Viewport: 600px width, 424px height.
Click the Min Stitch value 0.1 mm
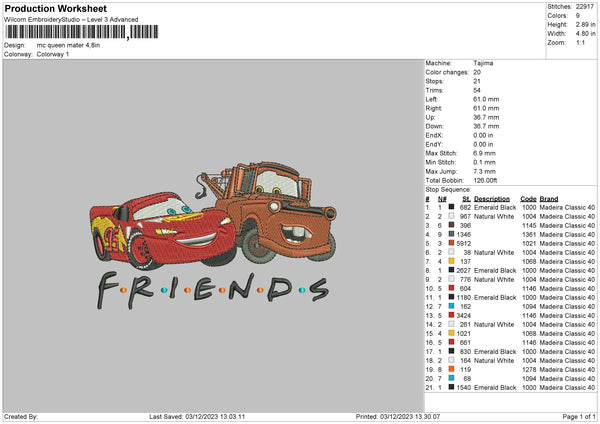[x=484, y=163]
